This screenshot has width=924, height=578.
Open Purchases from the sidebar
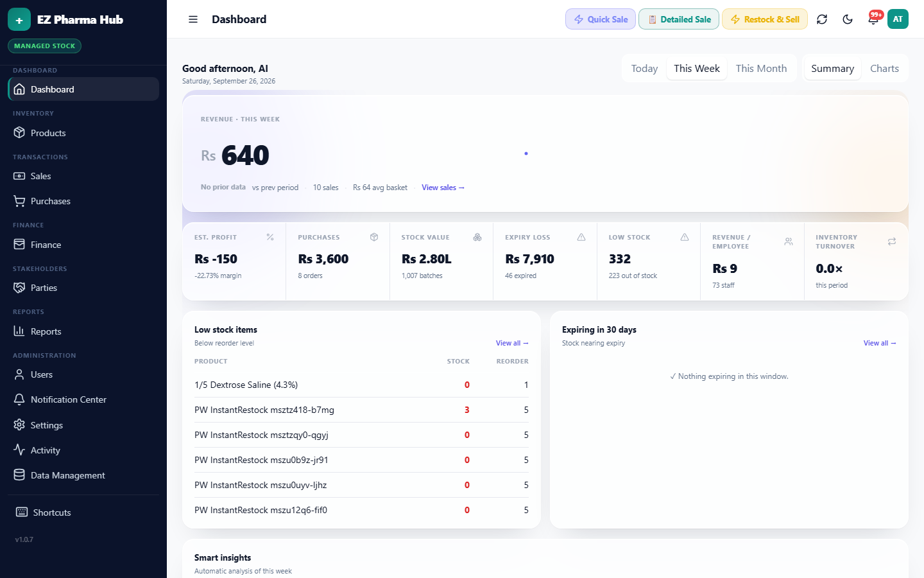pyautogui.click(x=83, y=201)
